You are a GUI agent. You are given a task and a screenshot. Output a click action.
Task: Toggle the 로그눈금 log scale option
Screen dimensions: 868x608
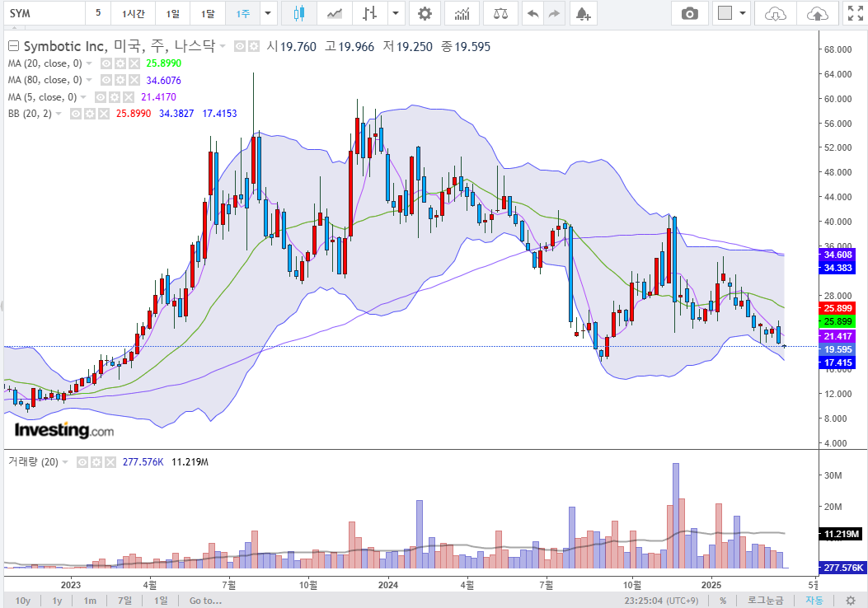click(x=766, y=601)
